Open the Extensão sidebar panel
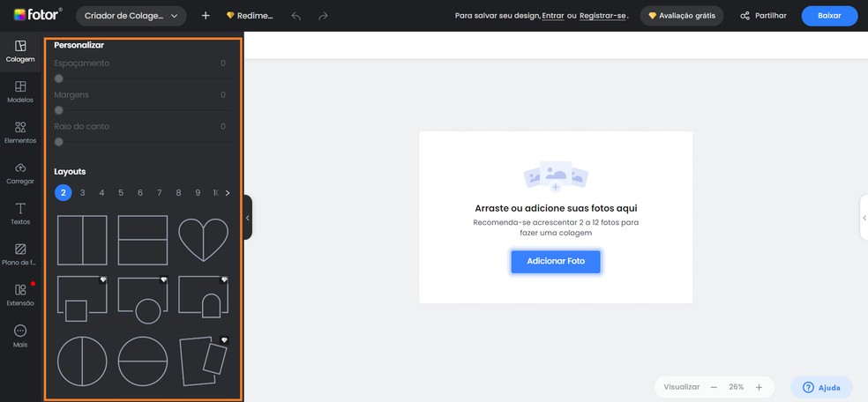The width and height of the screenshot is (868, 402). point(20,295)
